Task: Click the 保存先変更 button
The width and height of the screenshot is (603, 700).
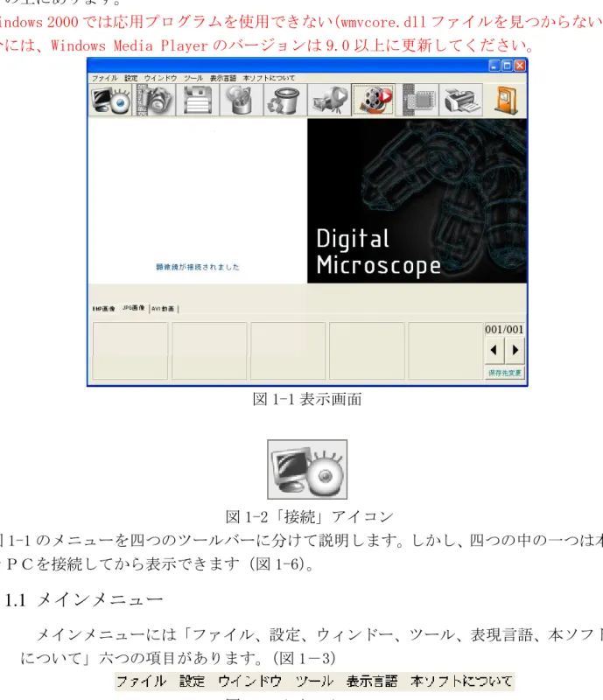Action: tap(505, 373)
